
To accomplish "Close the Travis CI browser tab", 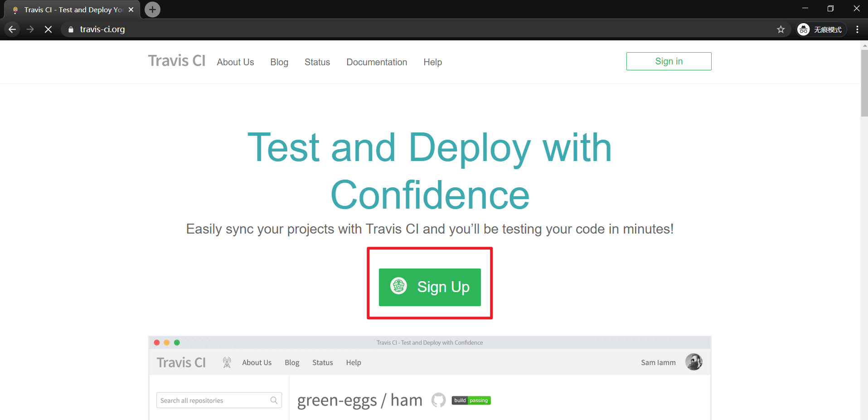I will point(131,10).
